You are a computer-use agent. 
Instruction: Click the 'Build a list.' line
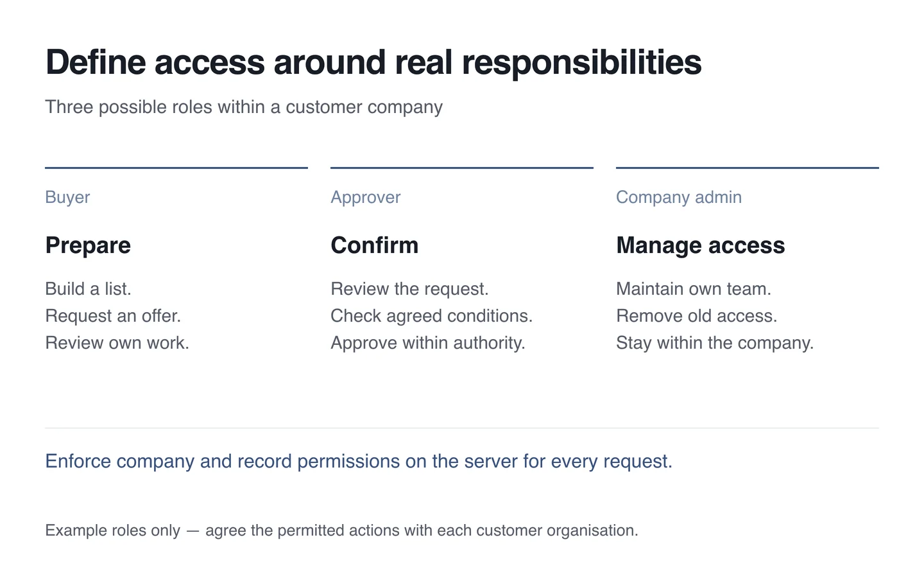point(89,289)
